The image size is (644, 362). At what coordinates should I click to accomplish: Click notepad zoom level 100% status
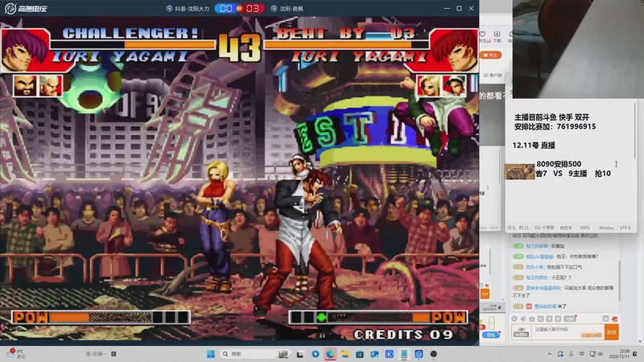[x=585, y=228]
